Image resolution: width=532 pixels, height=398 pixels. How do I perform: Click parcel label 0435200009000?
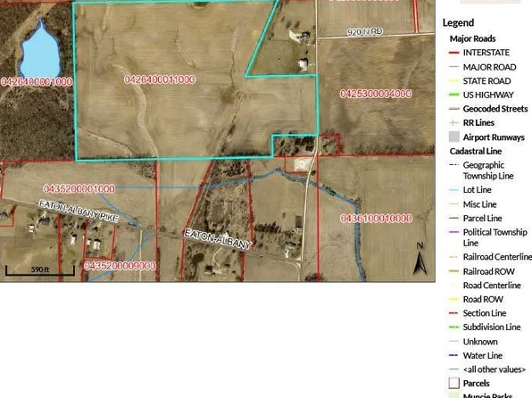pos(120,266)
